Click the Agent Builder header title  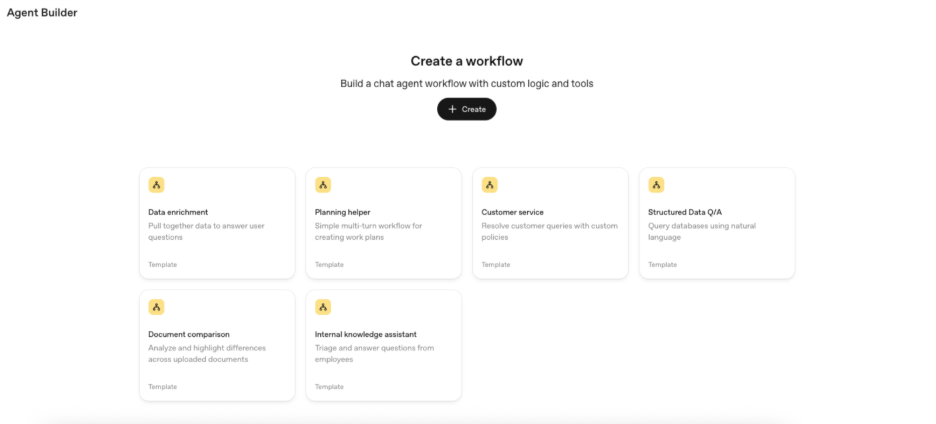42,13
